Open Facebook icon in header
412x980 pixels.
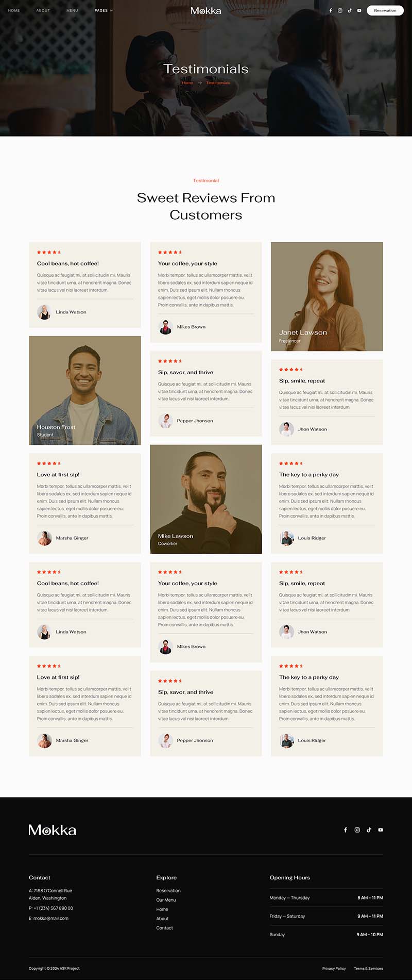[331, 10]
